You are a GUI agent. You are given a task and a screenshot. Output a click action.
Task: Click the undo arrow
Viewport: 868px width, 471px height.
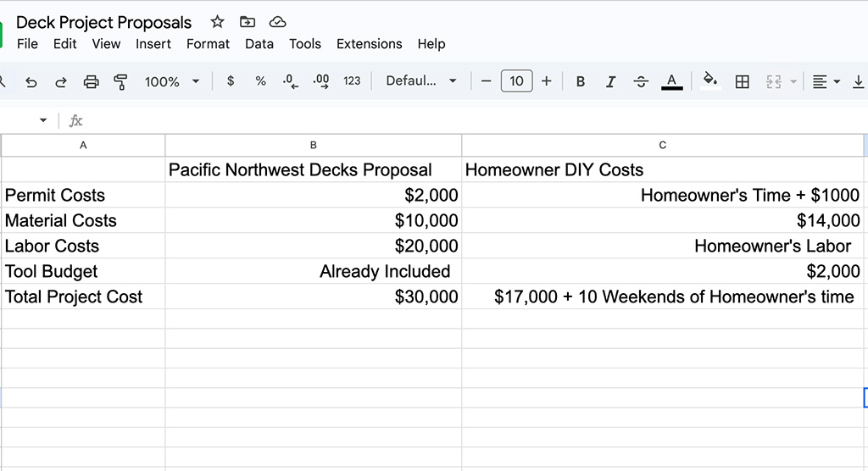(x=31, y=82)
